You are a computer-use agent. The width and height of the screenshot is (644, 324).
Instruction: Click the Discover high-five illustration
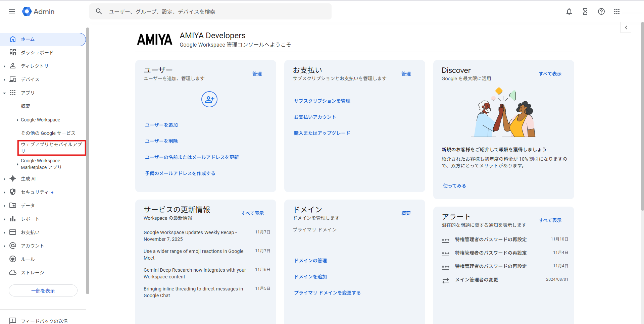pyautogui.click(x=503, y=113)
